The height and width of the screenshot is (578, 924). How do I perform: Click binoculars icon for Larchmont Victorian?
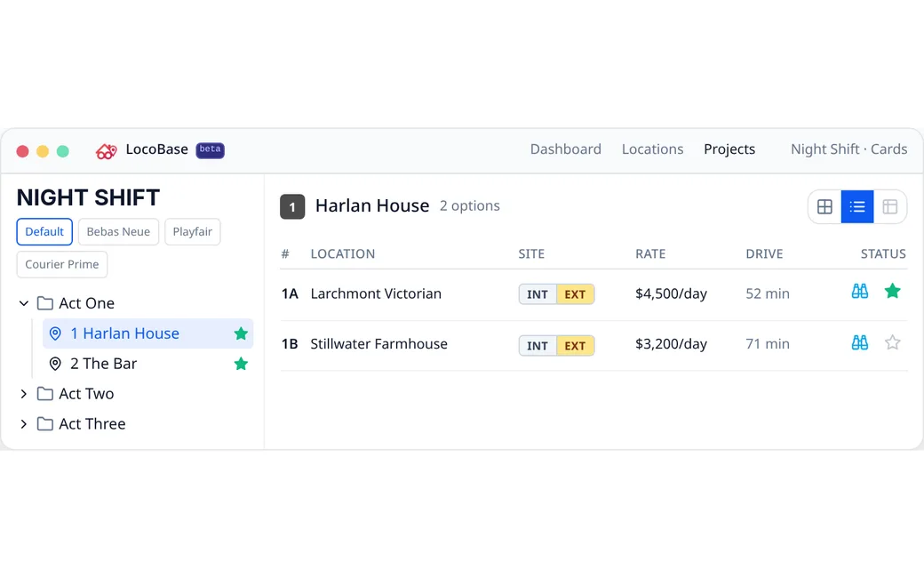(860, 291)
